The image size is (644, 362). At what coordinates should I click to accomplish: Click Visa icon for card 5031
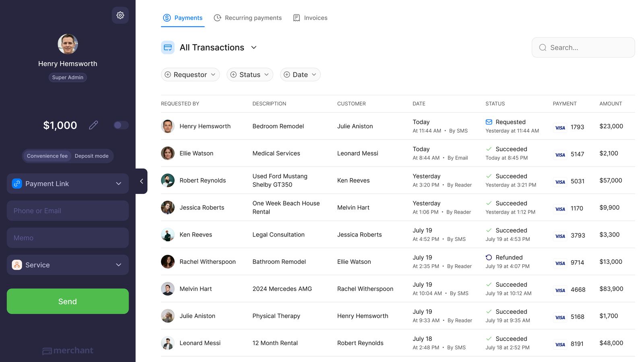(560, 182)
